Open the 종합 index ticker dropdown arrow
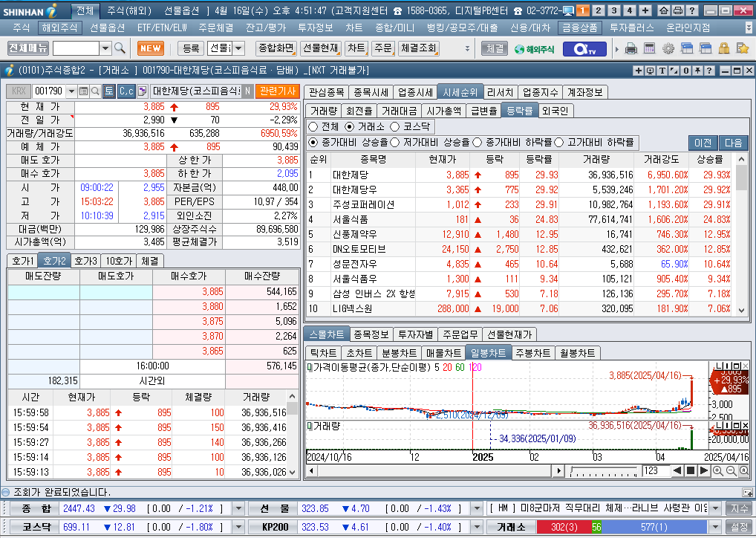The image size is (756, 538). tap(238, 508)
